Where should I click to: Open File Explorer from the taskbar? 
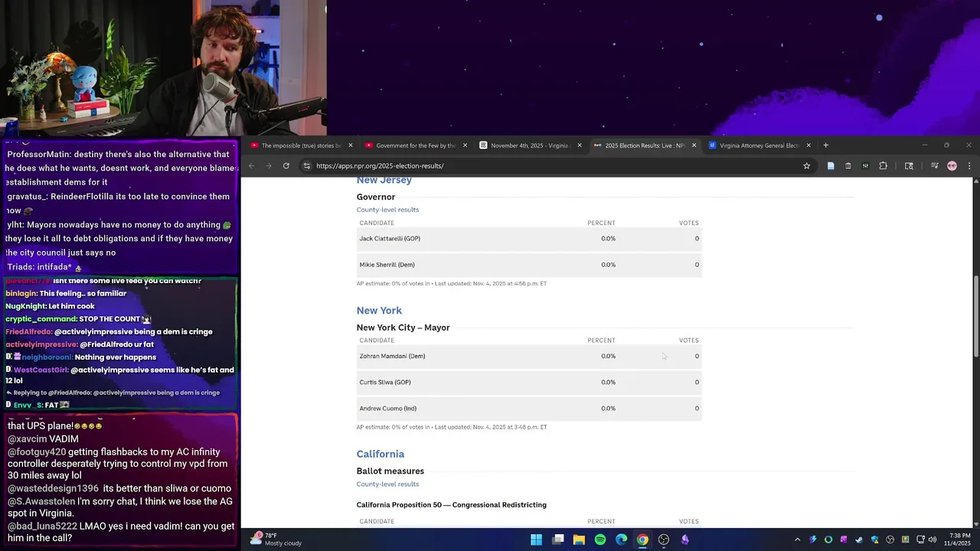point(579,540)
